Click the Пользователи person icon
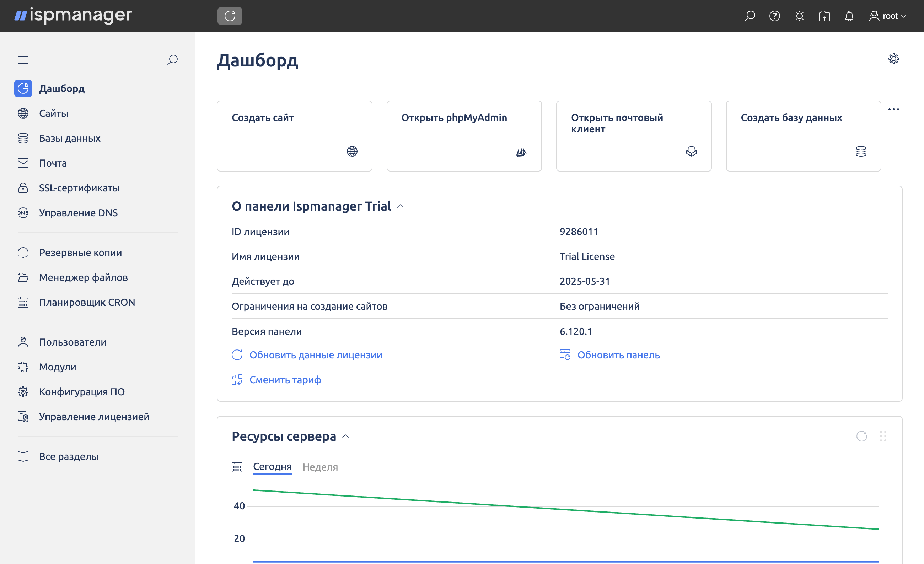Image resolution: width=924 pixels, height=564 pixels. pyautogui.click(x=23, y=342)
